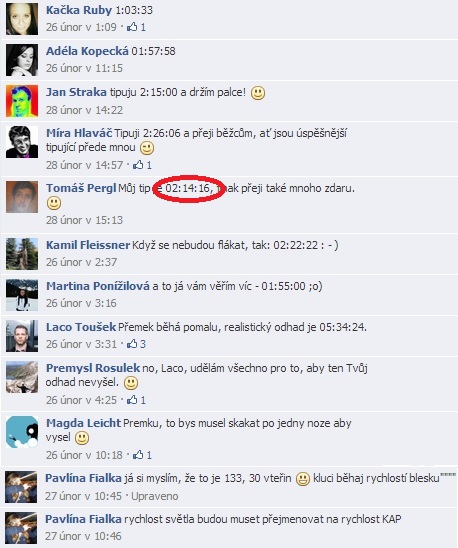Click the smiley emoticon in Jan Straka's comment
Image resolution: width=458 pixels, height=548 pixels.
258,93
